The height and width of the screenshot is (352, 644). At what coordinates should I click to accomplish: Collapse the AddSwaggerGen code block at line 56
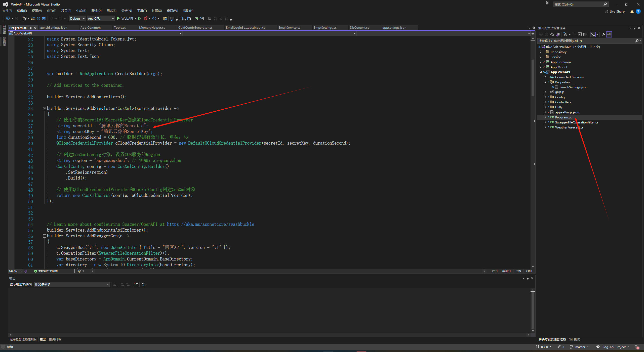[45, 236]
